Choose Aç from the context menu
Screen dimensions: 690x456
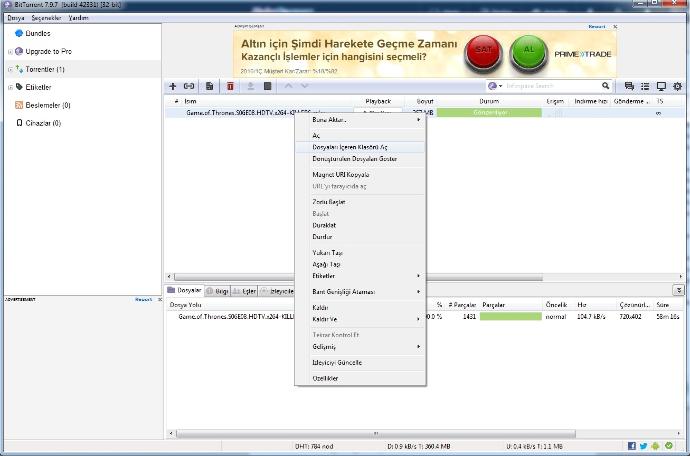(360, 136)
